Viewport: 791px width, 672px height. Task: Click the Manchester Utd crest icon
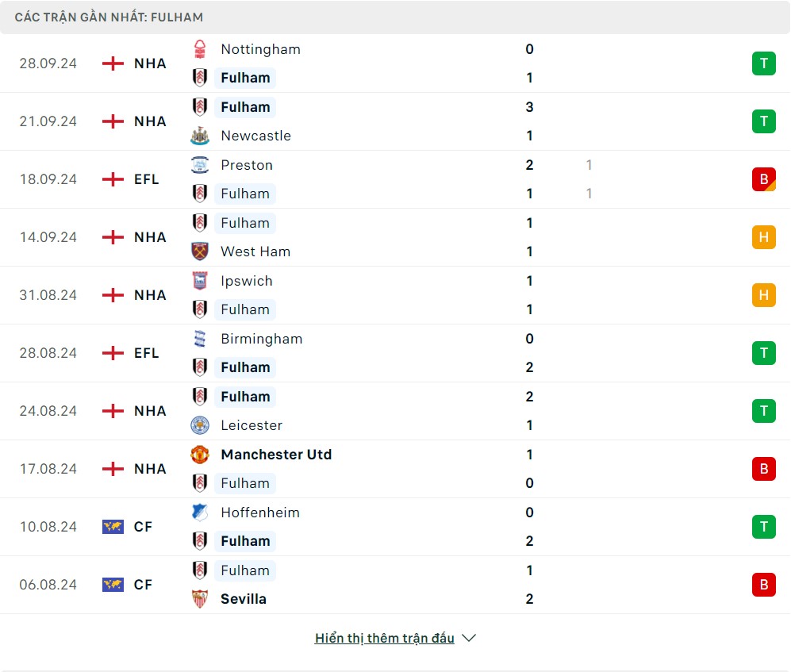coord(200,455)
